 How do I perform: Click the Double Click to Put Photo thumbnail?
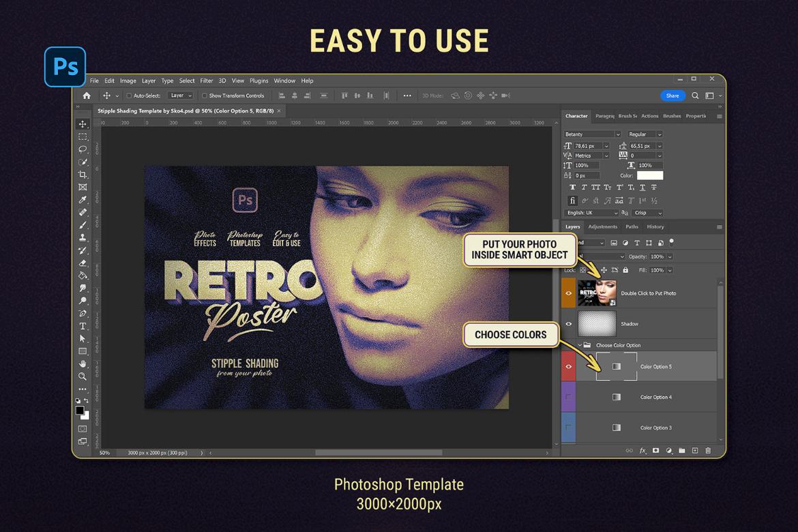click(x=597, y=293)
